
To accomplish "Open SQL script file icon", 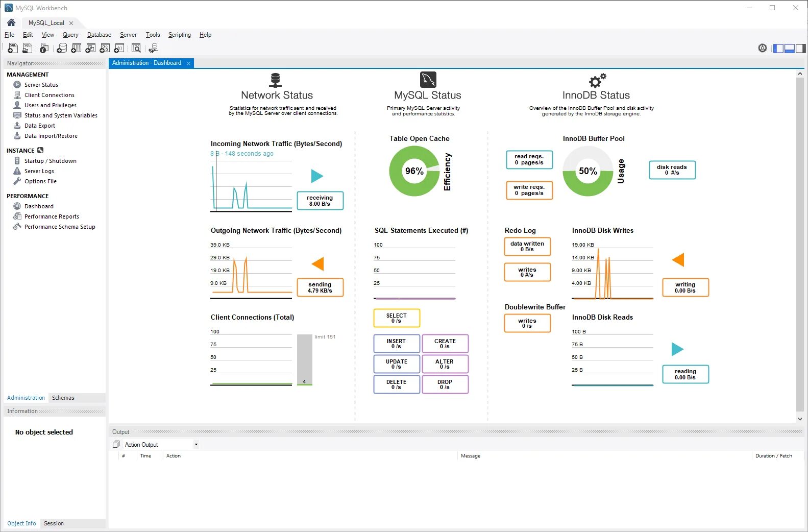I will (28, 48).
